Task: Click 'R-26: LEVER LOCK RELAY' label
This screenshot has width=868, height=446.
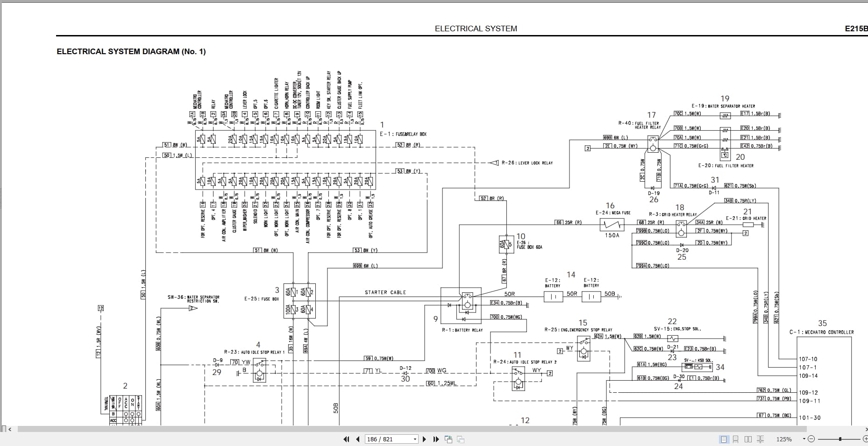Action: [527, 163]
